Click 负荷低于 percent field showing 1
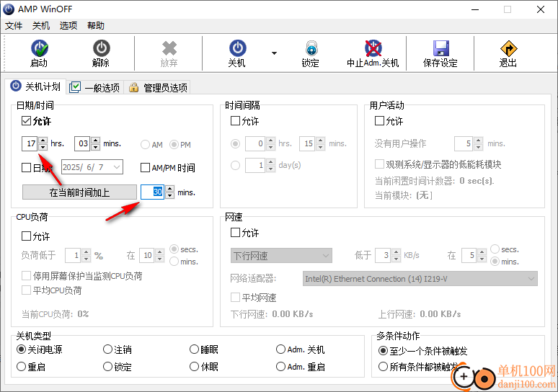Viewport: 558px width, 392px height. (73, 255)
